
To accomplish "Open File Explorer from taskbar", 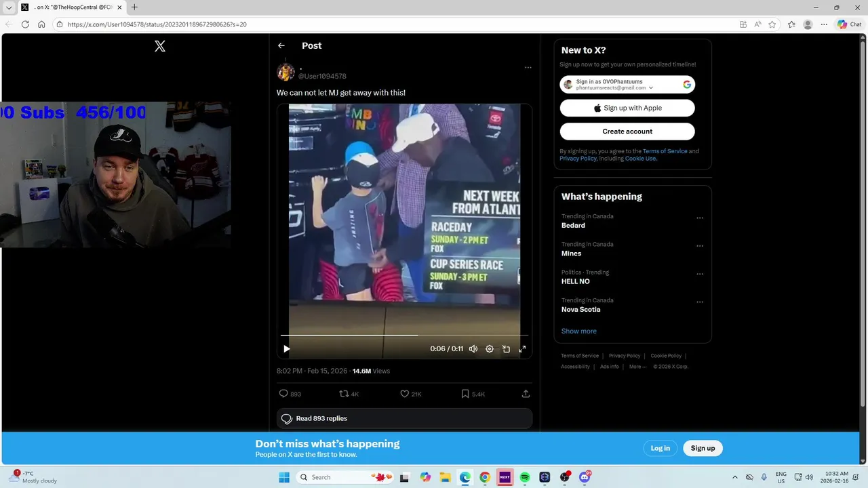I will (445, 477).
